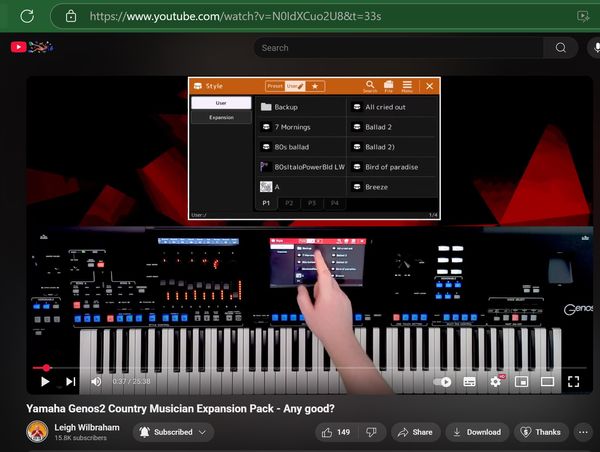The width and height of the screenshot is (600, 452).
Task: Switch to page P4 tab
Action: coord(334,203)
